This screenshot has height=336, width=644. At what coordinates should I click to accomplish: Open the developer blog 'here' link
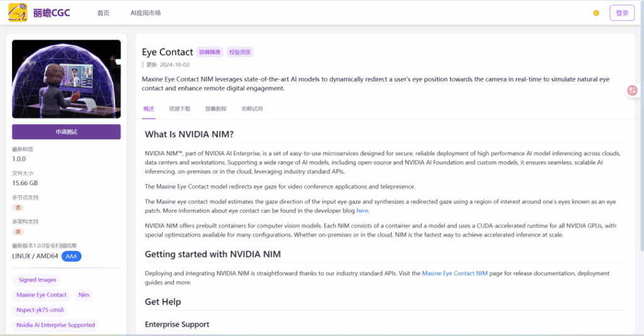click(x=362, y=210)
